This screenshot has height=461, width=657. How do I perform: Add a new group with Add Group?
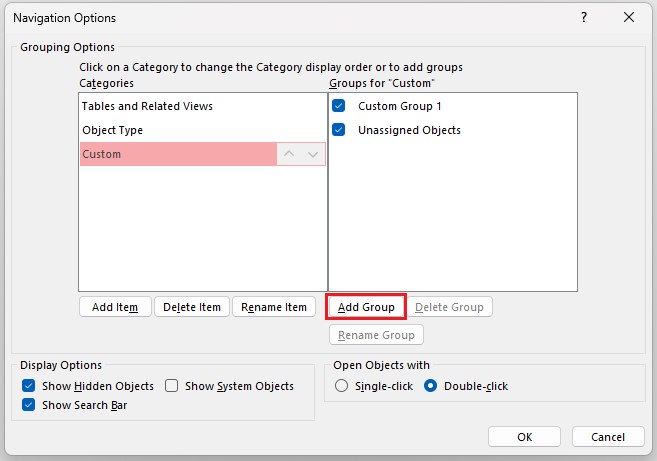pos(366,307)
